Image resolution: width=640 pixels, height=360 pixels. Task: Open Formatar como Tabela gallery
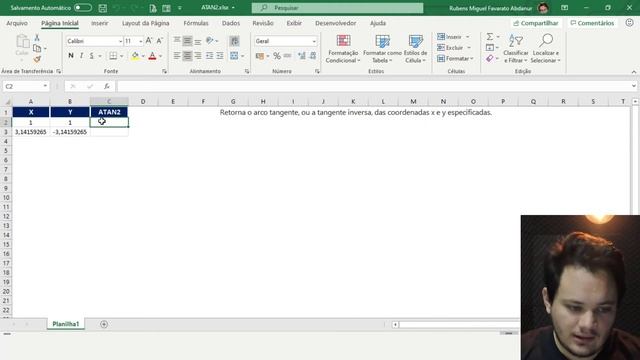click(x=382, y=49)
